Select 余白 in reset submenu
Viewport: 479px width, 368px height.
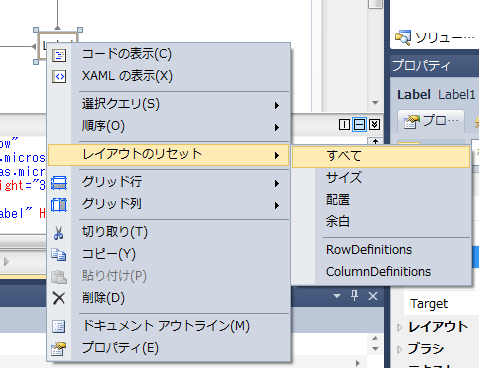coord(381,222)
